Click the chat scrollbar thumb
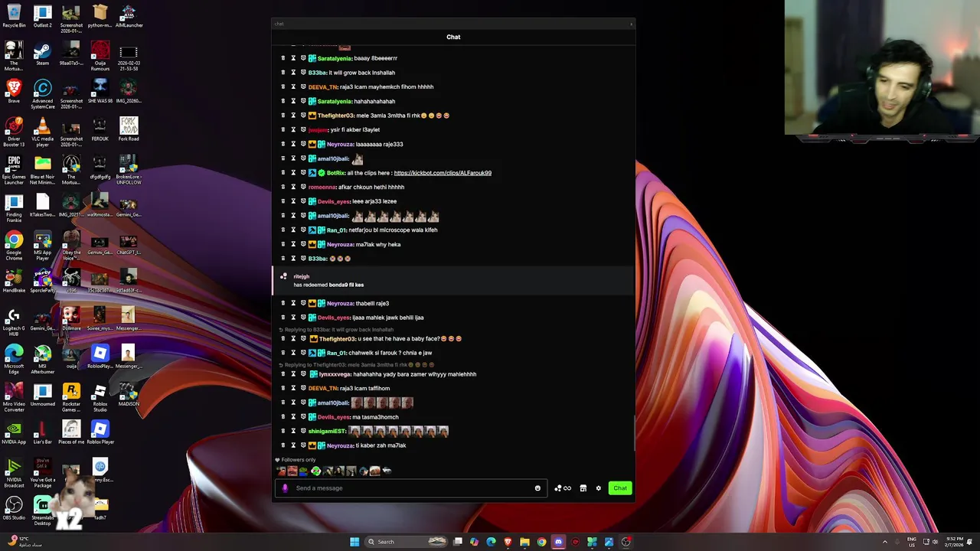980x551 pixels. coord(634,434)
